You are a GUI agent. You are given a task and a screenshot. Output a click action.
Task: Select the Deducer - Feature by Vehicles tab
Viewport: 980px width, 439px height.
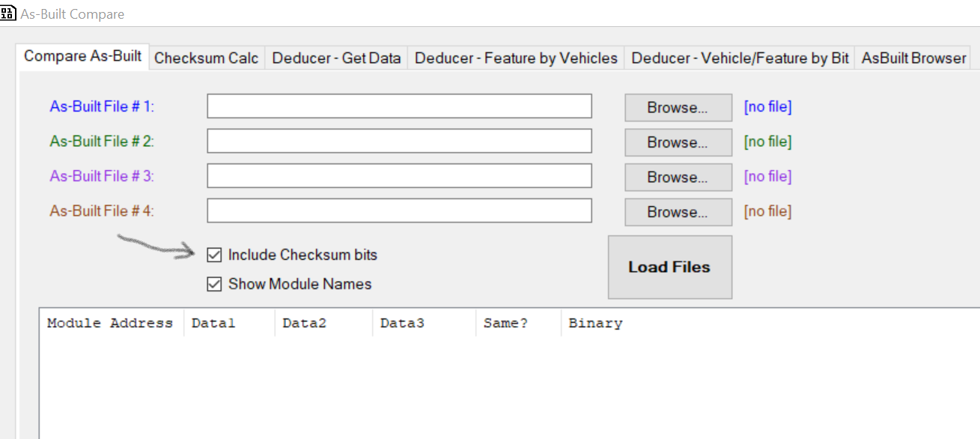click(x=516, y=58)
